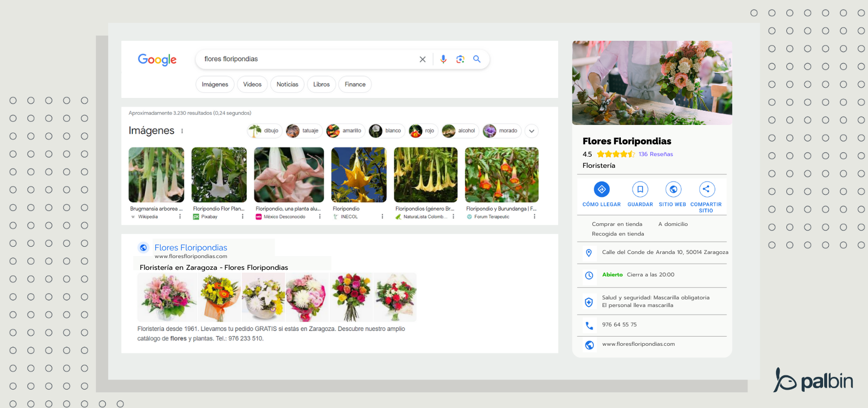Screen dimensions: 868x408
Task: Click the Google logo
Action: (157, 60)
